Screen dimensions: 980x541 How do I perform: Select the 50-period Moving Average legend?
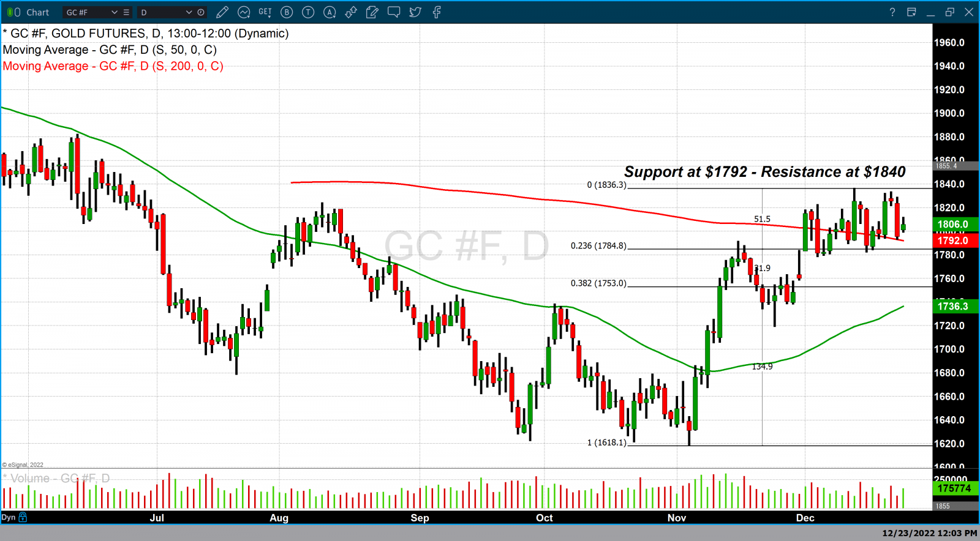(110, 50)
